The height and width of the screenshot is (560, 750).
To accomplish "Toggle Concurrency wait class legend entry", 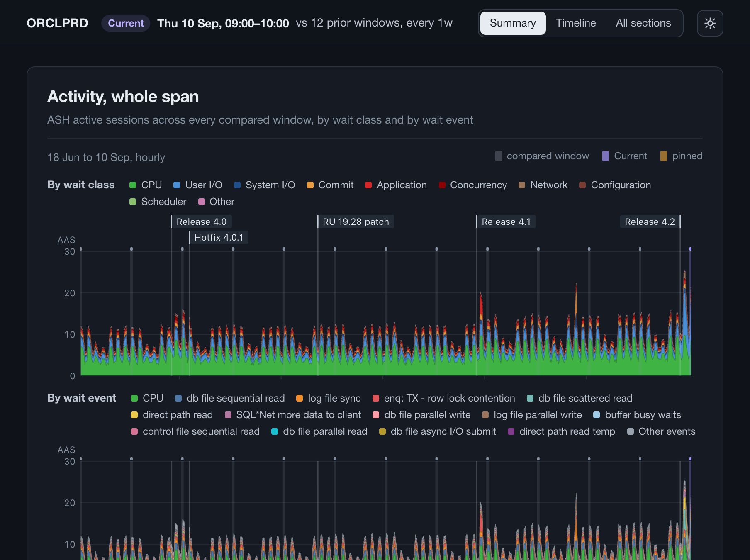I will tap(473, 185).
